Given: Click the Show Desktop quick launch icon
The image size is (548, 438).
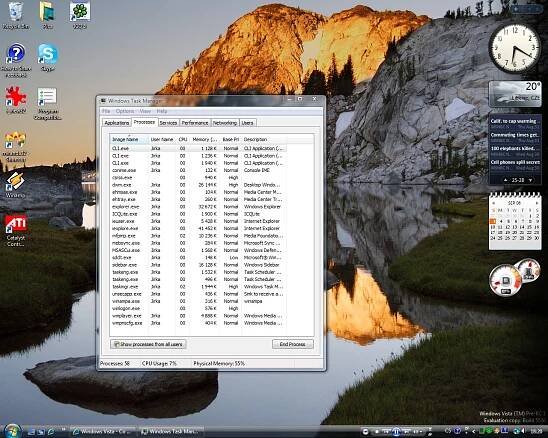Looking at the screenshot, I should point(31,431).
